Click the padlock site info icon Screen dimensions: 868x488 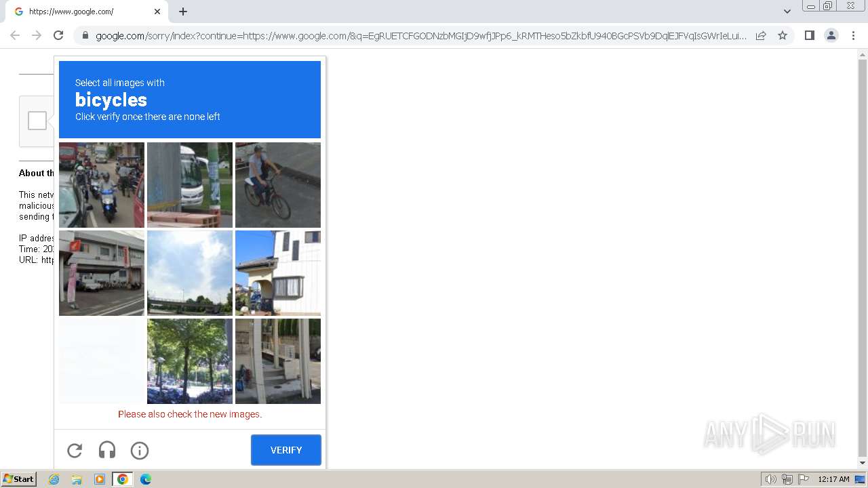point(85,35)
